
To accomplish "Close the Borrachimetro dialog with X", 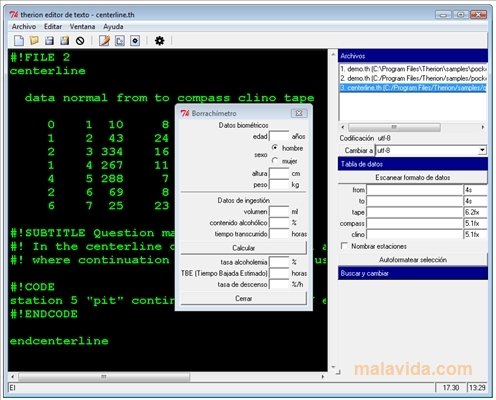I will pyautogui.click(x=299, y=113).
